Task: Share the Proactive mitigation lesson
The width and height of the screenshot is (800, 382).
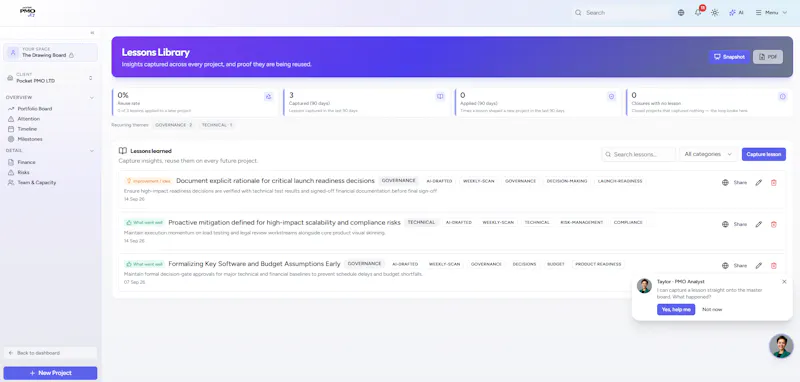Action: point(740,224)
